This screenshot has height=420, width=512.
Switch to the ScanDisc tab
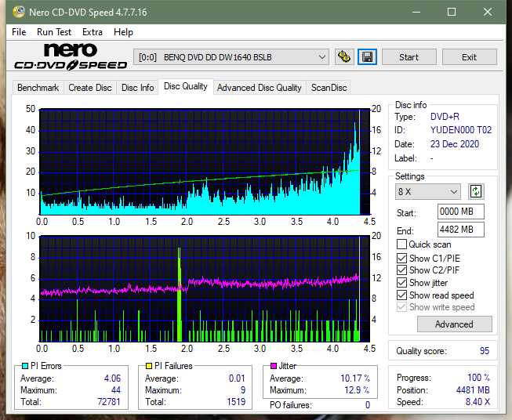click(329, 88)
